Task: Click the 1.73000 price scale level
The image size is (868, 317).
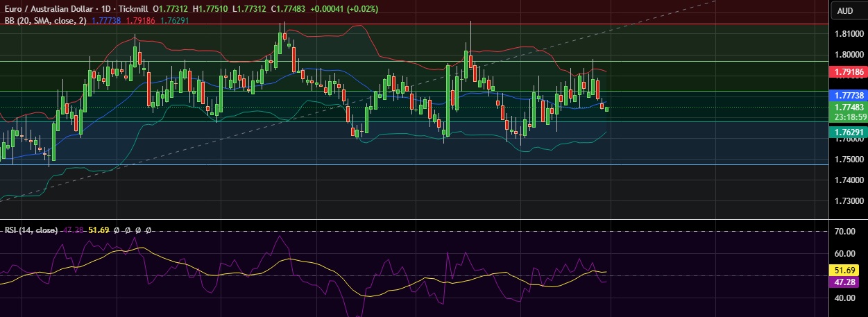Action: click(x=849, y=201)
